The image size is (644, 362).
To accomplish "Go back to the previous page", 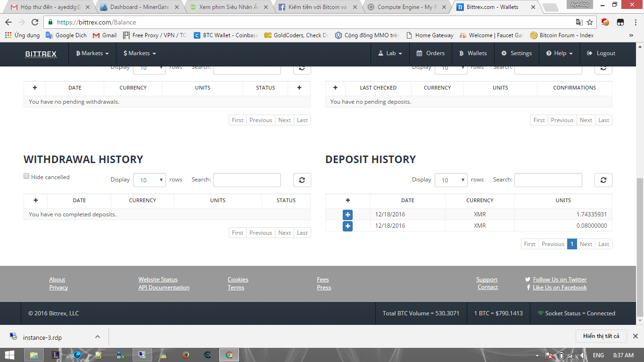I will (8, 22).
